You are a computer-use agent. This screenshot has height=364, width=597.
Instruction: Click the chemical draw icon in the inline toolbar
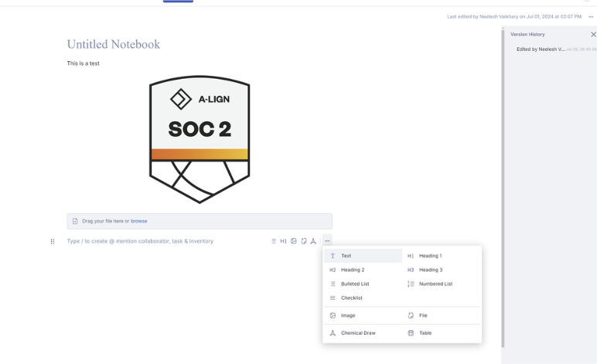[313, 241]
